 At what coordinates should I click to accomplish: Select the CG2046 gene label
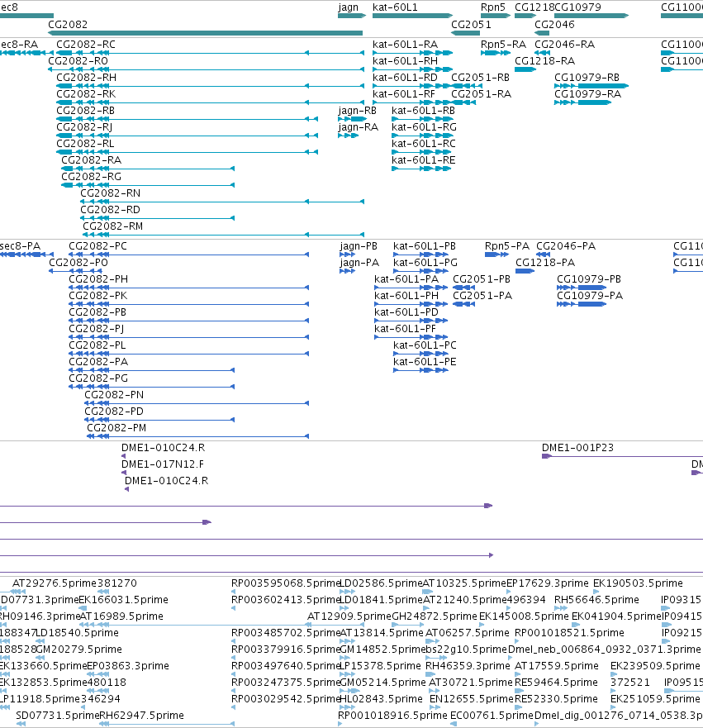tap(554, 25)
